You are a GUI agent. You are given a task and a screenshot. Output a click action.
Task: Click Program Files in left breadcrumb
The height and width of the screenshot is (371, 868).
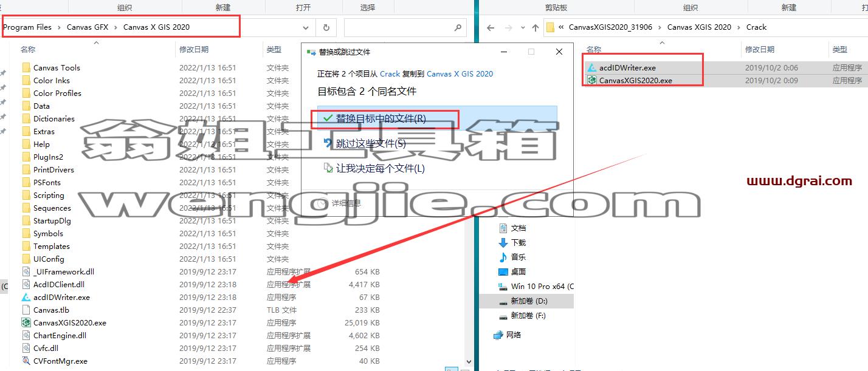pyautogui.click(x=27, y=27)
